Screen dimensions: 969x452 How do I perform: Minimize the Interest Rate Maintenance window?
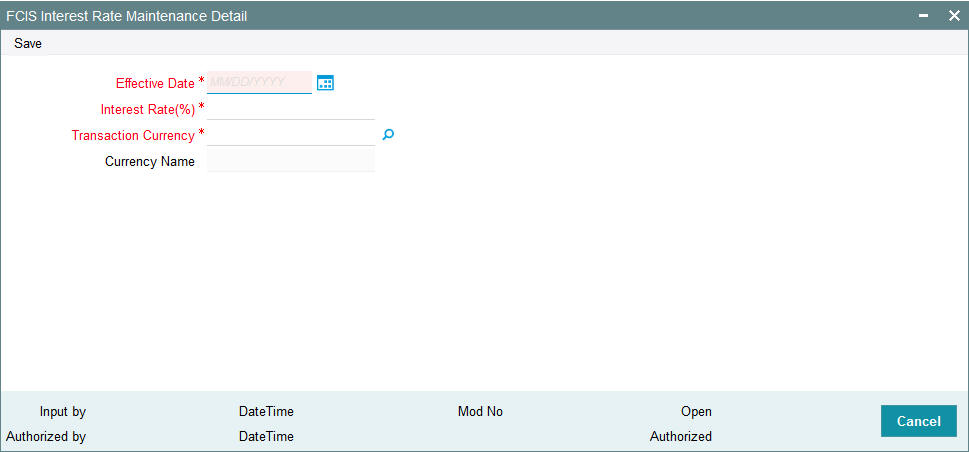pyautogui.click(x=923, y=16)
